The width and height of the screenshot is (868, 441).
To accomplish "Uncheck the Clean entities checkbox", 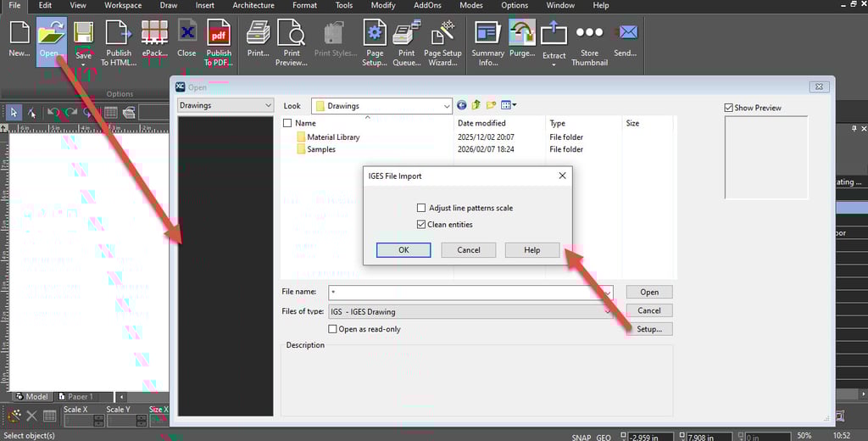I will tap(421, 225).
